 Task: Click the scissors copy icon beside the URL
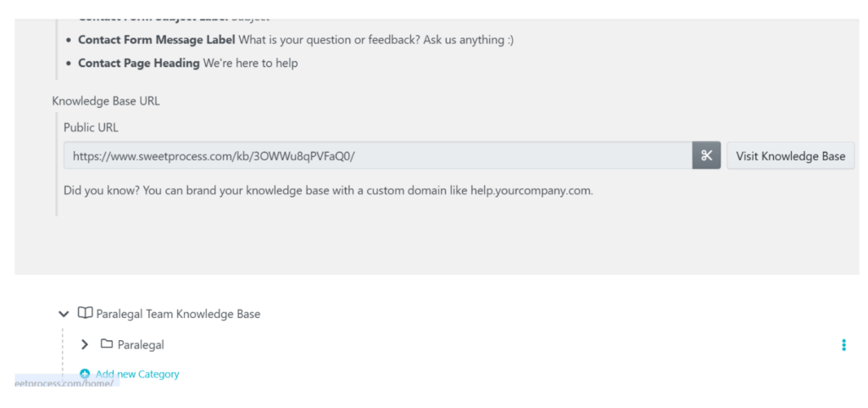click(x=706, y=155)
